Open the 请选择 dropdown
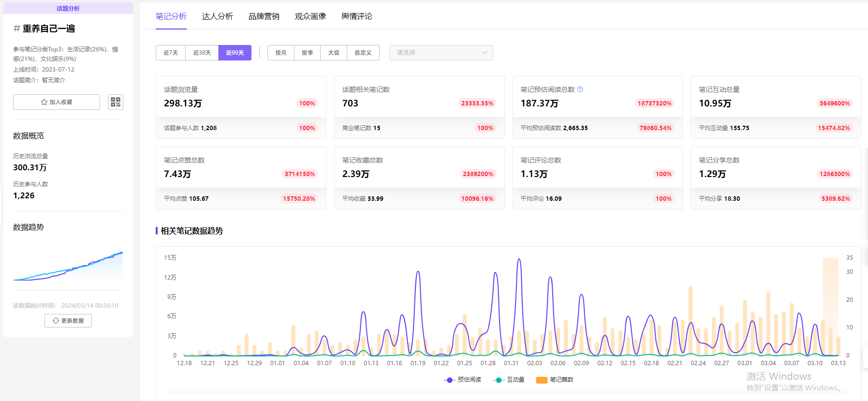This screenshot has height=401, width=868. click(x=441, y=53)
